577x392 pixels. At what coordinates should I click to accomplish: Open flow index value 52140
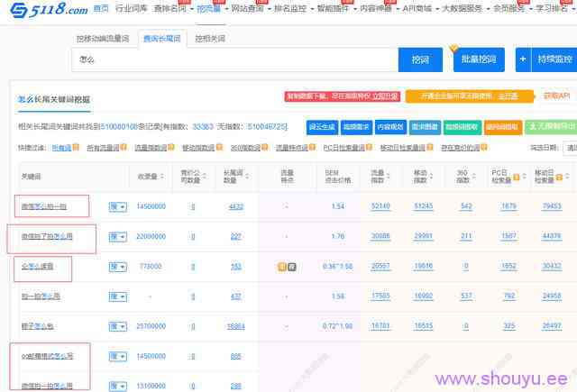click(x=380, y=206)
